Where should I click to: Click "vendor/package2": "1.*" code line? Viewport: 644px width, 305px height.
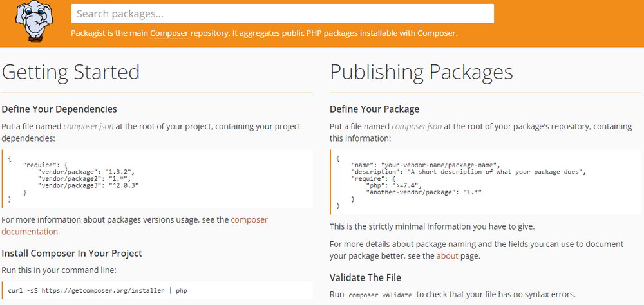84,179
